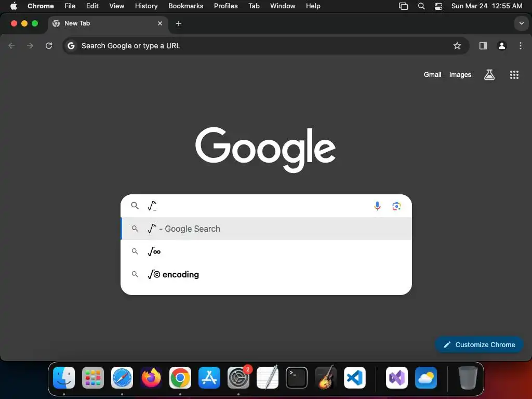Open App Store from the dock

click(209, 378)
